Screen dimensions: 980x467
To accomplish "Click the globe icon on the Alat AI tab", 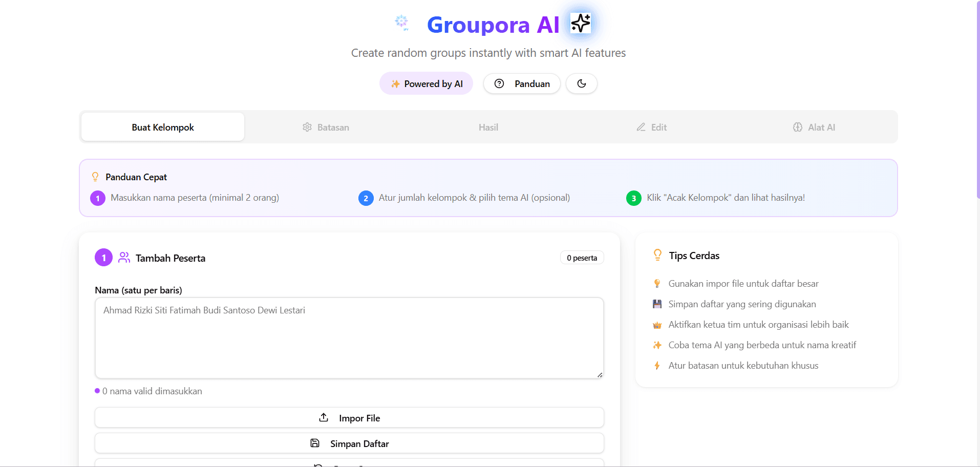I will pyautogui.click(x=797, y=127).
